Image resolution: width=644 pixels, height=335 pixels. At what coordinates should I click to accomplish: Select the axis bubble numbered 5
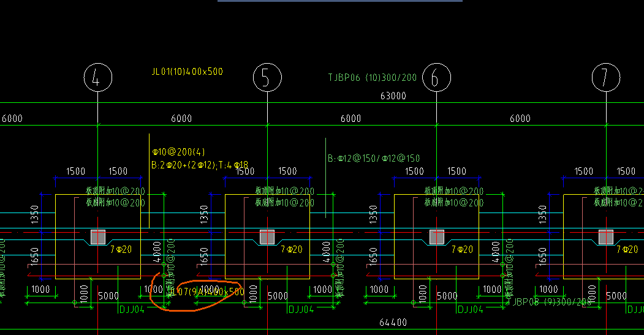pos(267,77)
